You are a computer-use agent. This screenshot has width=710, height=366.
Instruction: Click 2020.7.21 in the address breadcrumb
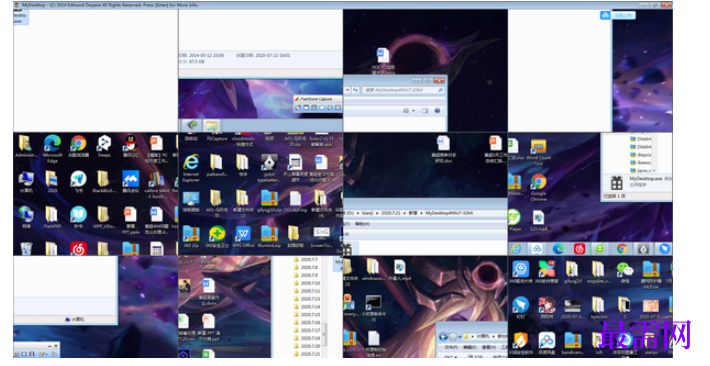392,213
